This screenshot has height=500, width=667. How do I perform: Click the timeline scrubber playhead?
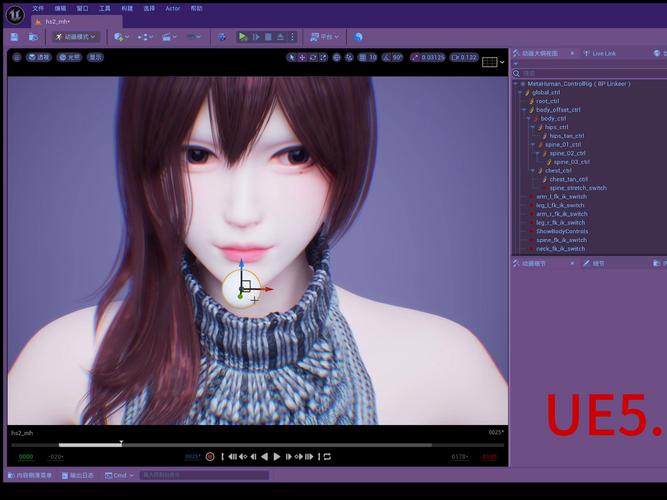(121, 443)
